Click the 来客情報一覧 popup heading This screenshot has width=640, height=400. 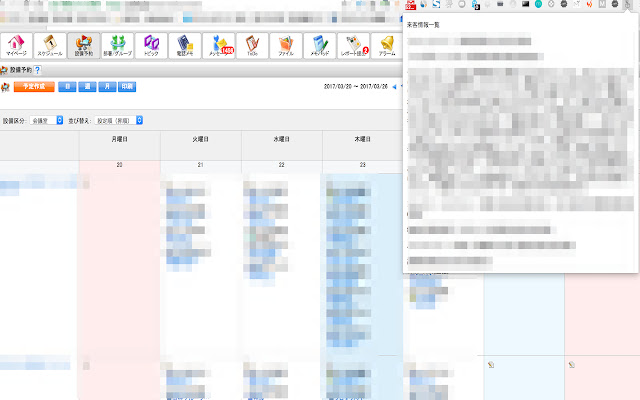(423, 25)
